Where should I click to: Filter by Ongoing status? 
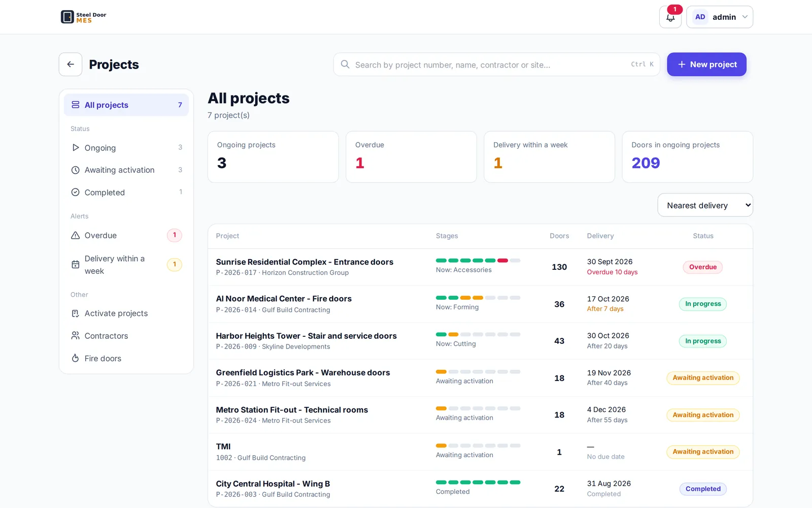click(126, 148)
